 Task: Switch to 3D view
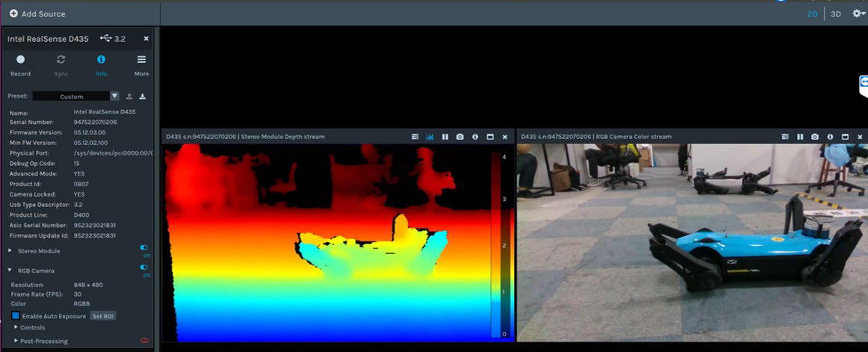click(x=836, y=14)
